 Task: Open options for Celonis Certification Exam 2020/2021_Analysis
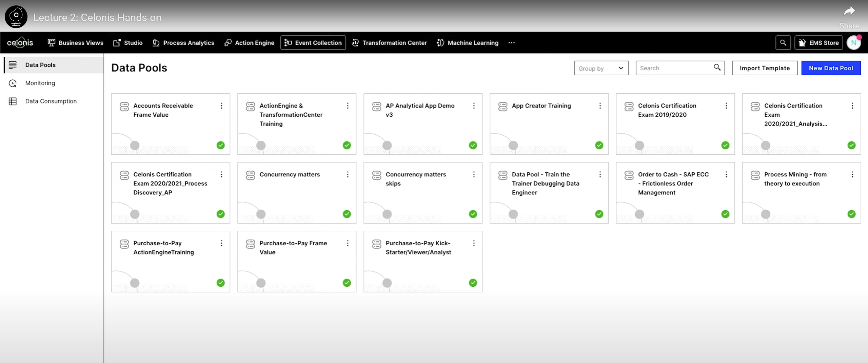tap(852, 106)
